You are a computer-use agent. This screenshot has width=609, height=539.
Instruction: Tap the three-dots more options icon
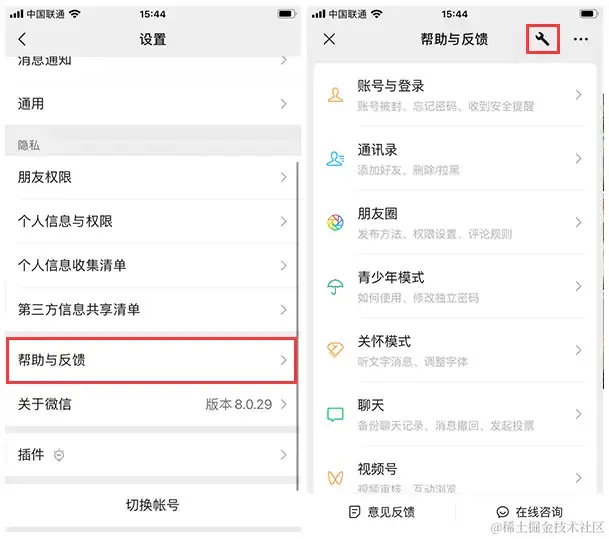(x=580, y=39)
